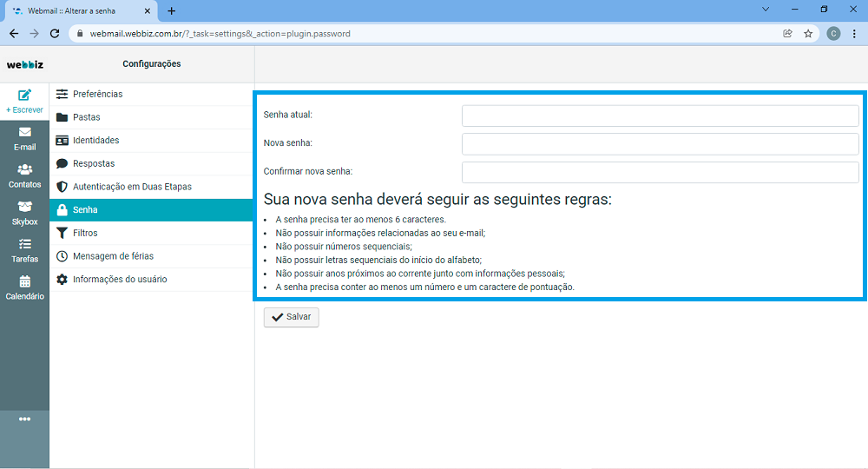The width and height of the screenshot is (868, 469).
Task: Open the Skybox storage icon
Action: (x=24, y=208)
